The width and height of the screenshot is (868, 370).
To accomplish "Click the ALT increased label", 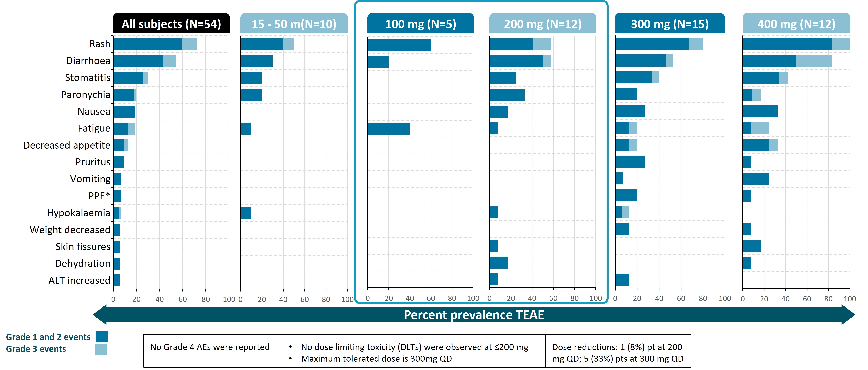I will tap(79, 280).
